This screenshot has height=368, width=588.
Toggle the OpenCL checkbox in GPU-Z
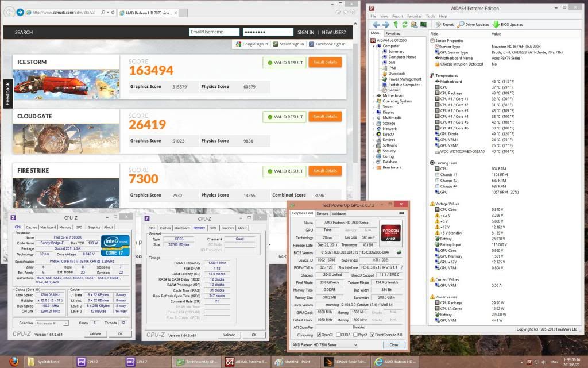click(x=319, y=335)
